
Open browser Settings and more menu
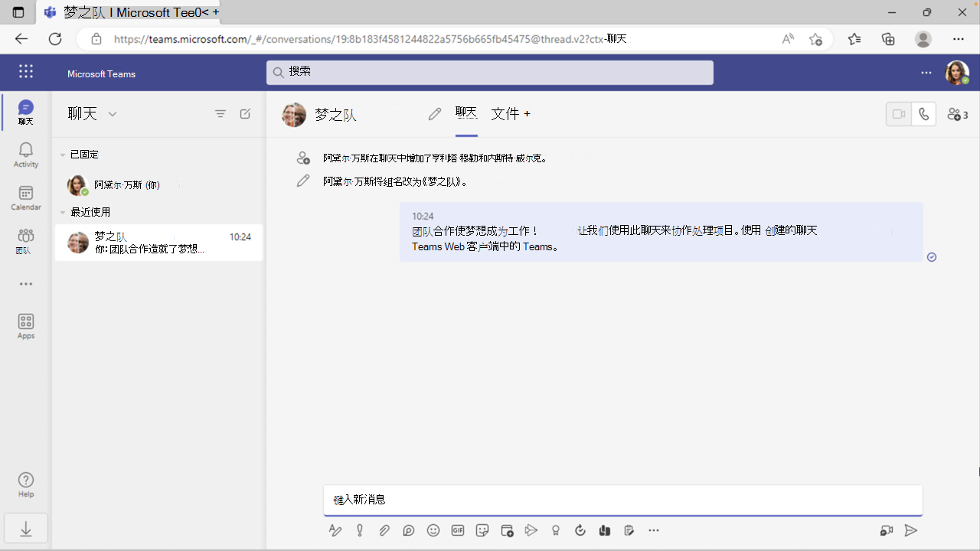pos(959,39)
